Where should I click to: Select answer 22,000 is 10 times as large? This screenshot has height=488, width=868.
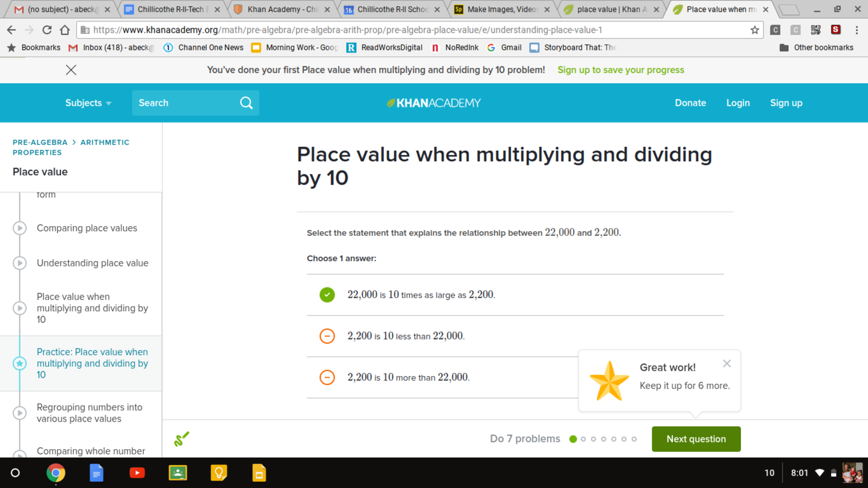(x=327, y=295)
